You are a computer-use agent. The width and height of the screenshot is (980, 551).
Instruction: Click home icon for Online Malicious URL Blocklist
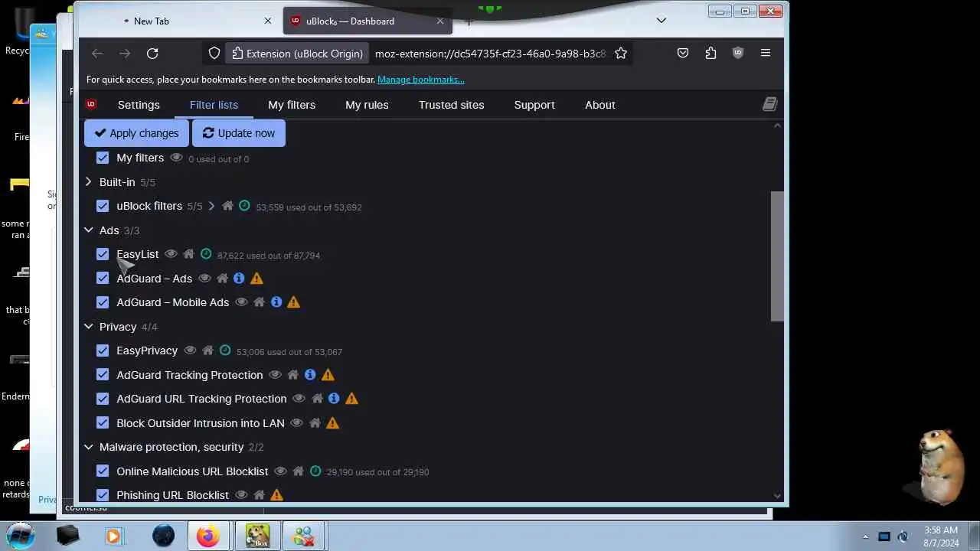pos(298,471)
